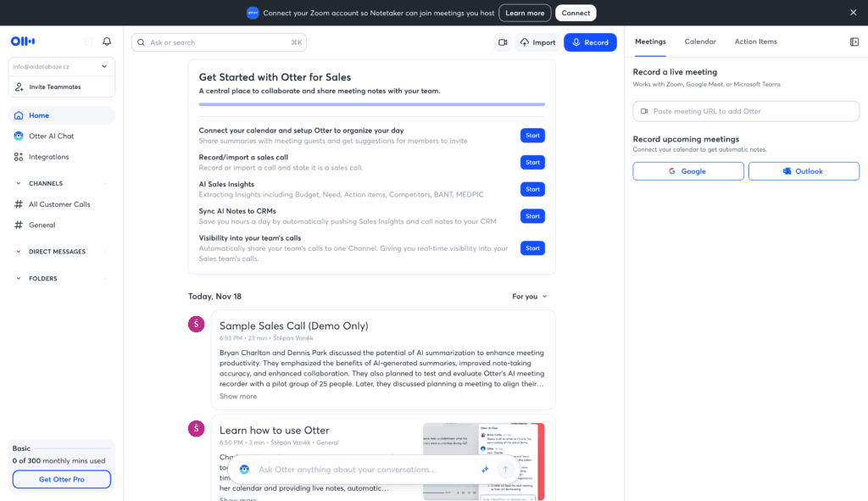The image size is (868, 501).
Task: Expand the account email dropdown
Action: (x=104, y=66)
